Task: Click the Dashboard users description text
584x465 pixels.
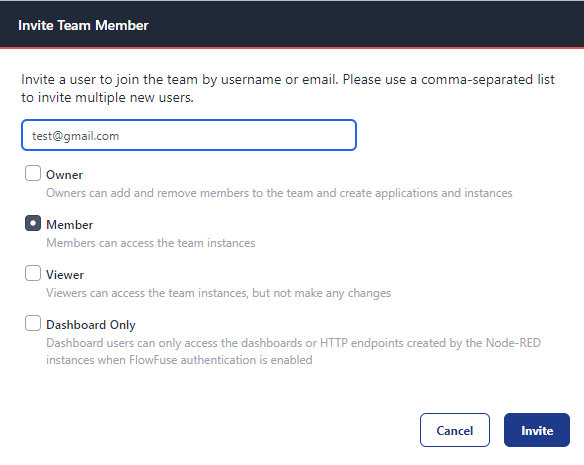Action: [293, 351]
